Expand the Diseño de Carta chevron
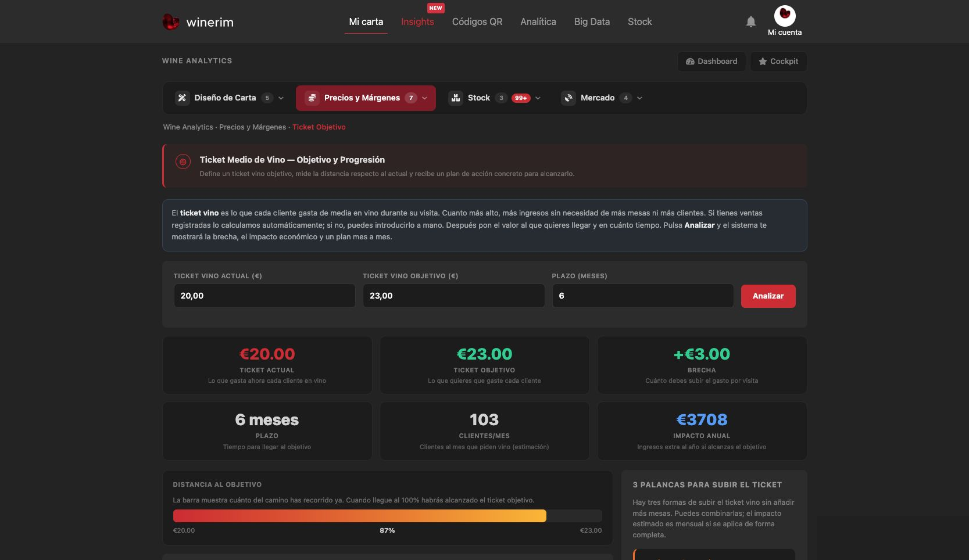 (x=281, y=98)
